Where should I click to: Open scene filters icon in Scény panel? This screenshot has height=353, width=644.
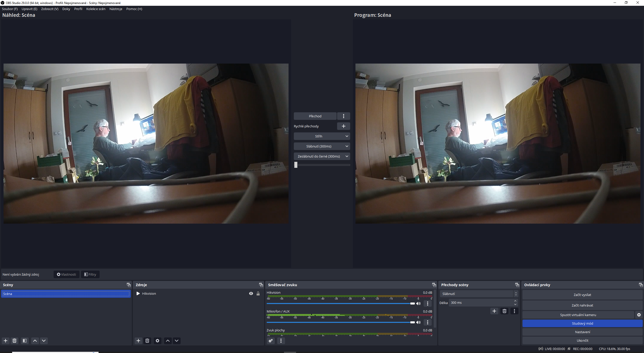click(25, 341)
